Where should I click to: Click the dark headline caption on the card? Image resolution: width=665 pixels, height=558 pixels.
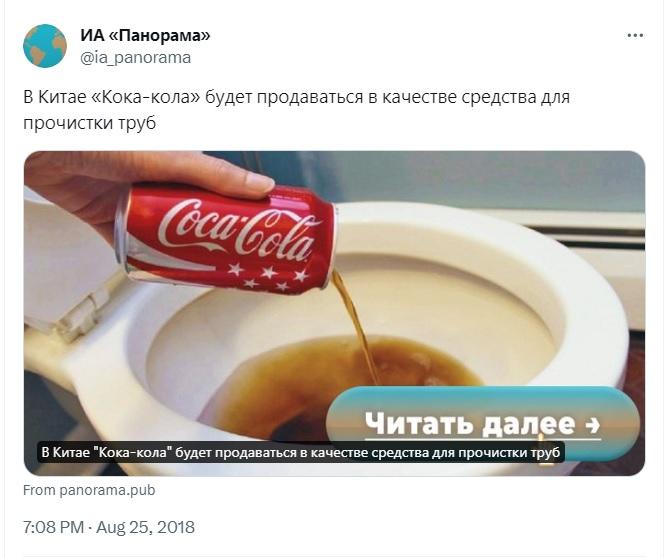pyautogui.click(x=301, y=452)
